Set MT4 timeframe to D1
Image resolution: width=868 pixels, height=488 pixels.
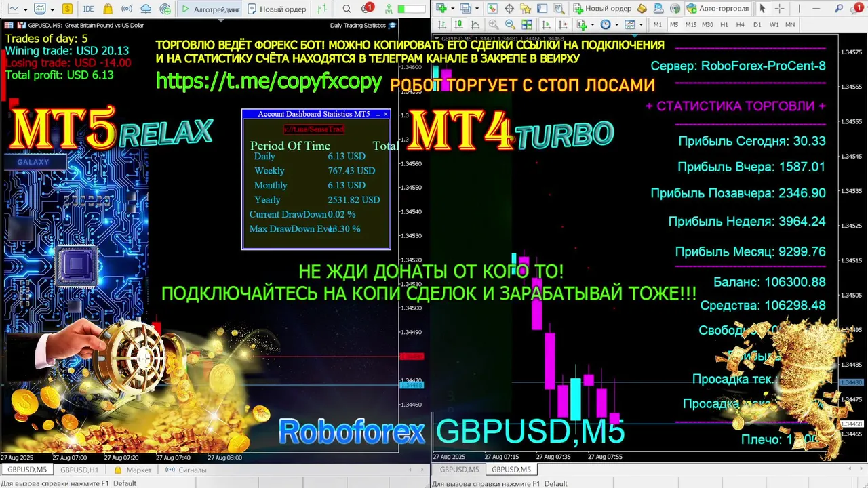tap(757, 24)
